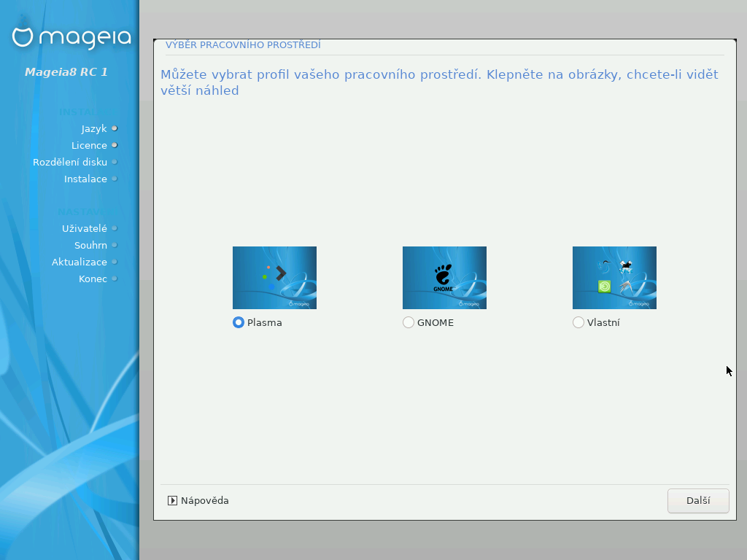Viewport: 747px width, 560px height.
Task: Expand the Nápověda help section
Action: click(198, 500)
